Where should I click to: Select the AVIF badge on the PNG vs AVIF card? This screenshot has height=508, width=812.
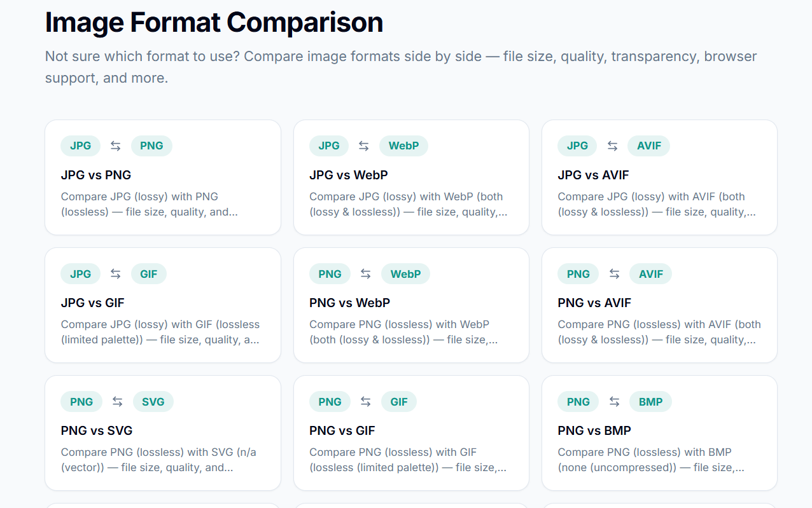pos(650,273)
